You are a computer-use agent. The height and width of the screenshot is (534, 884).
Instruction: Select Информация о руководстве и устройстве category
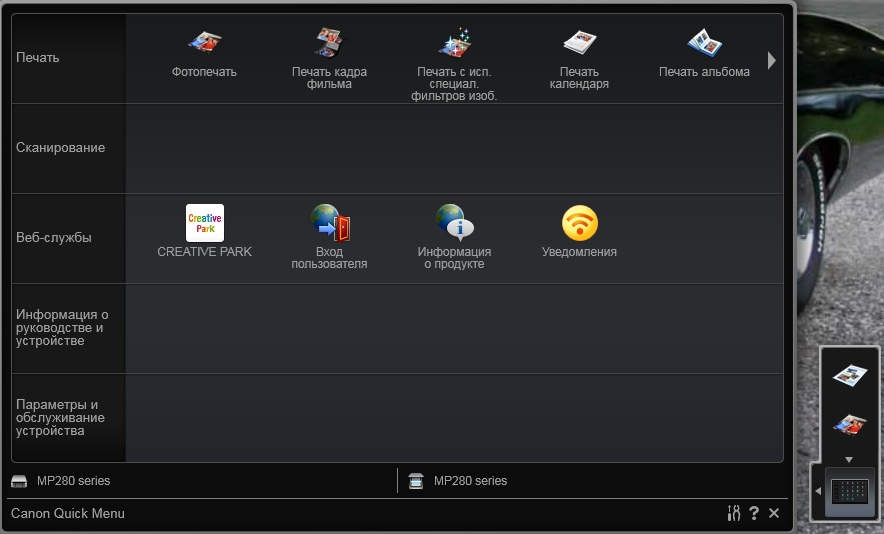pyautogui.click(x=68, y=328)
